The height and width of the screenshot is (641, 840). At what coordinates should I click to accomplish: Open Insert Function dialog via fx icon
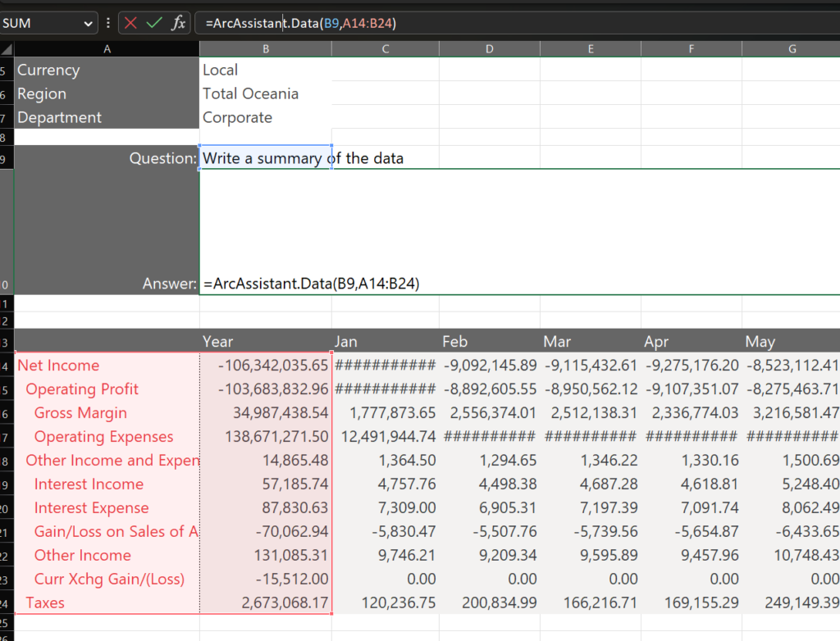coord(178,23)
